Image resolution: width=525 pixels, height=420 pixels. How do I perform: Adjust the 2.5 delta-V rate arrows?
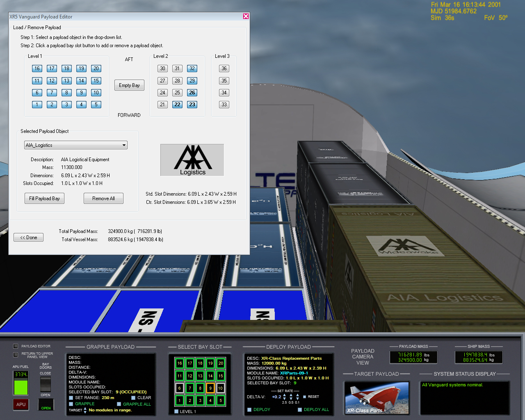tap(284, 397)
